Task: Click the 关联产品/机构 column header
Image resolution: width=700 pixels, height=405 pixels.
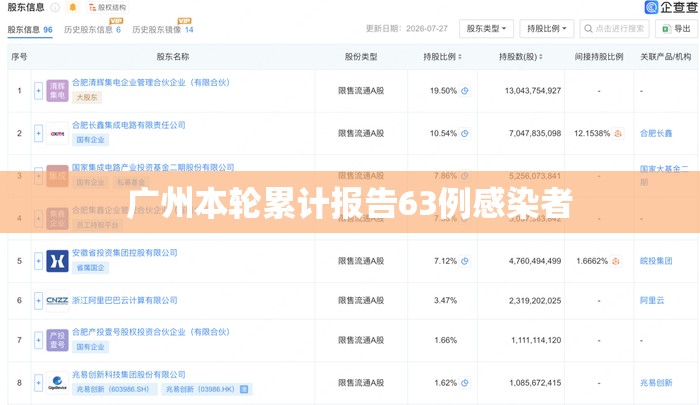Action: tap(666, 57)
